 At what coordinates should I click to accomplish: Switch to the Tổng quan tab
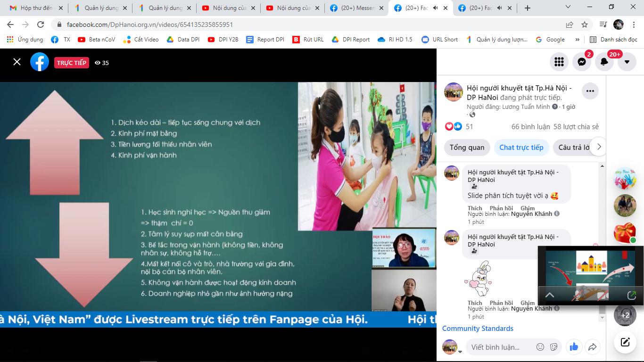tap(467, 148)
